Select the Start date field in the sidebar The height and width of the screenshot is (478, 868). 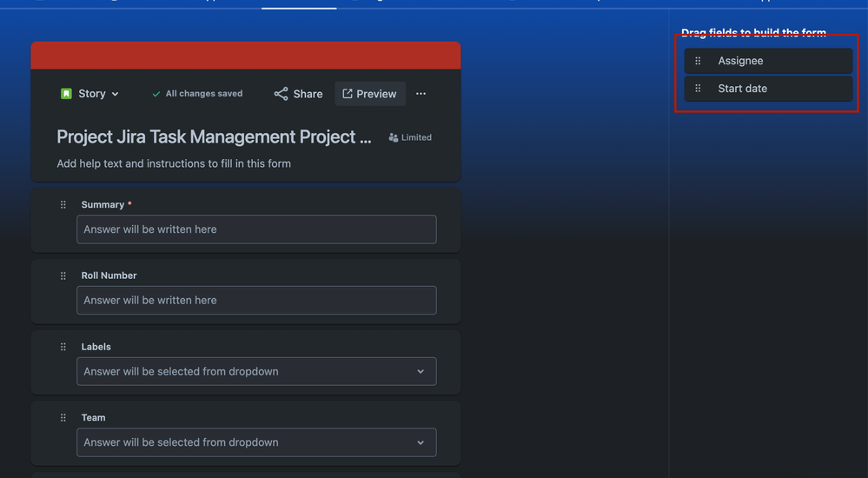click(x=768, y=89)
